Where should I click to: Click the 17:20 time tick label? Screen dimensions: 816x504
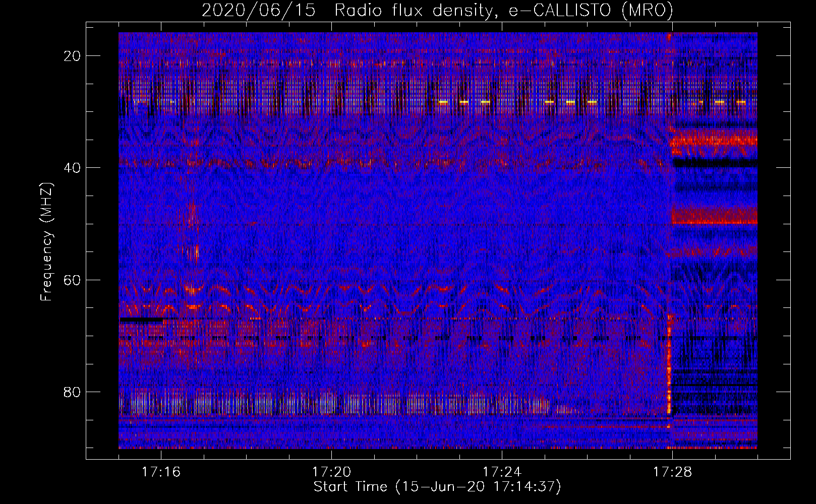point(331,472)
